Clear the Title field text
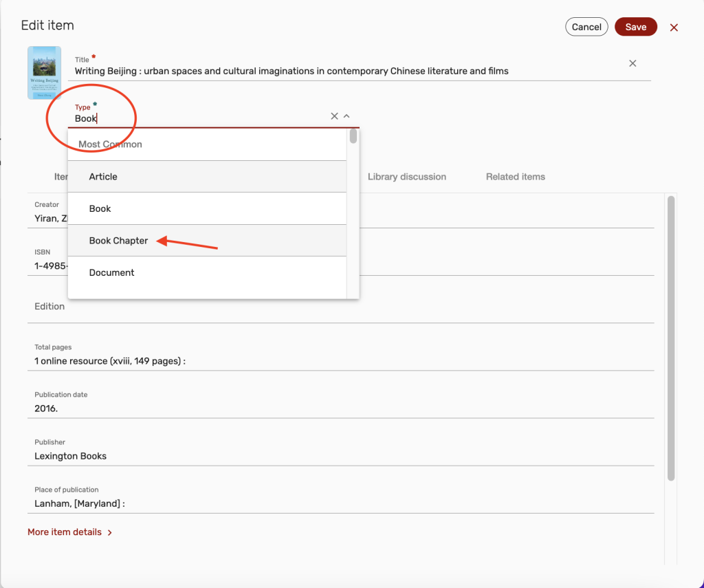The width and height of the screenshot is (704, 588). click(x=632, y=63)
